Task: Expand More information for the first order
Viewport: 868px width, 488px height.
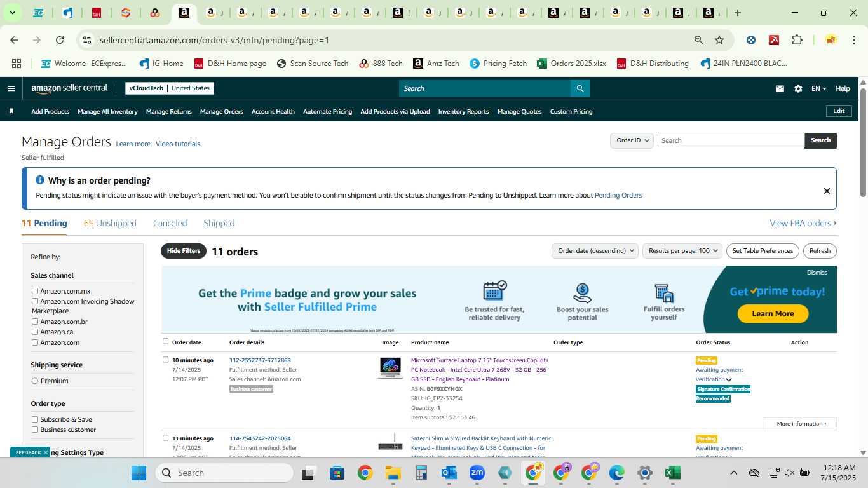Action: 799,424
